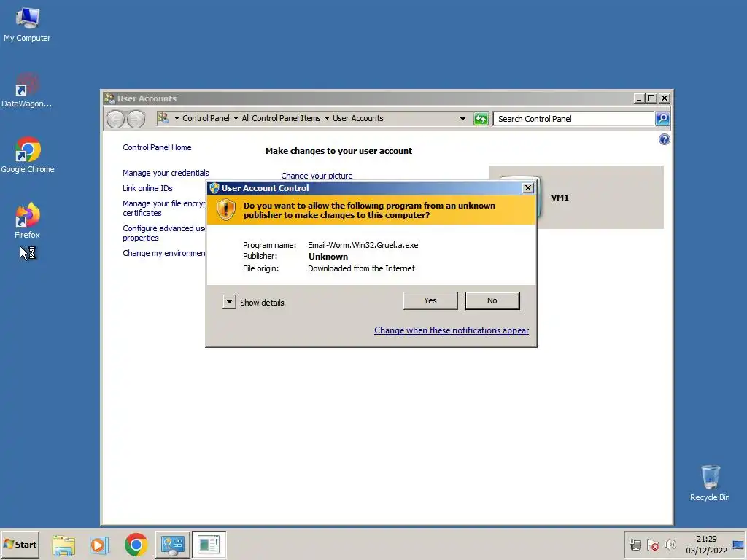Open Chrome from the taskbar

click(136, 545)
